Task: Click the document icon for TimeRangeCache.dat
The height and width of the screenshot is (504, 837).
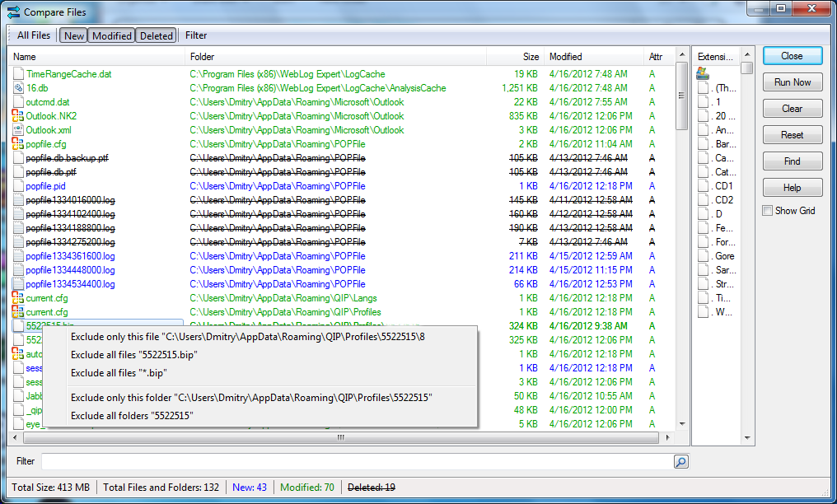Action: coord(18,73)
